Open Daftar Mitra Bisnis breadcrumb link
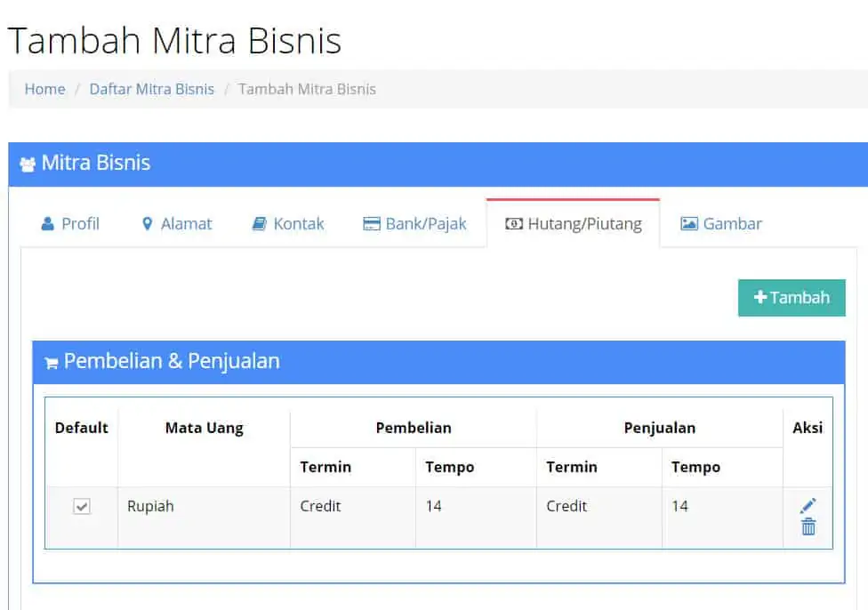This screenshot has width=868, height=610. coord(152,89)
